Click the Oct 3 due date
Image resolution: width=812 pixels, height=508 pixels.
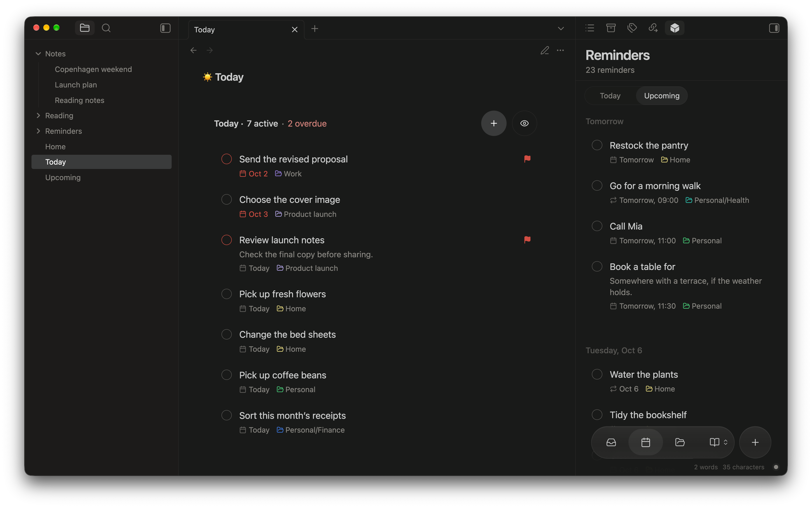coord(254,214)
